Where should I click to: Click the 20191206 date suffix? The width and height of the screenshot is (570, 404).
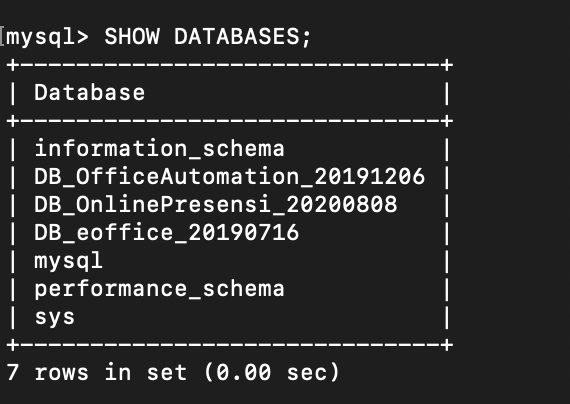(x=369, y=176)
